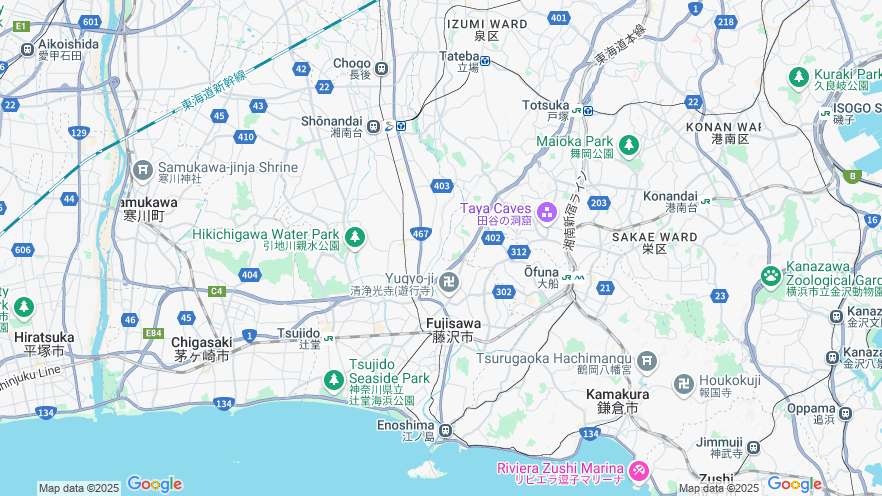Click the Samukawa-jinja Shrine torii icon

tap(143, 170)
